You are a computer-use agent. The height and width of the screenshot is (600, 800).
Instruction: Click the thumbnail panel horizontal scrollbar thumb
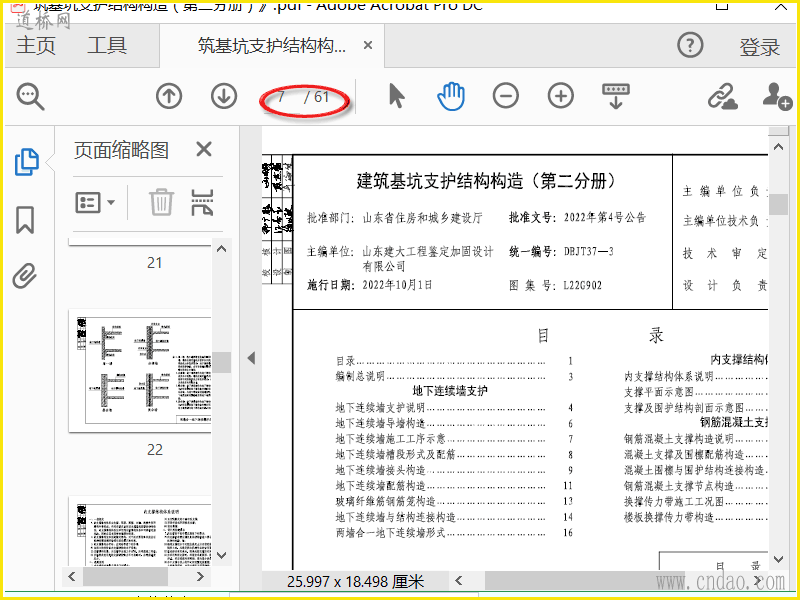[125, 577]
